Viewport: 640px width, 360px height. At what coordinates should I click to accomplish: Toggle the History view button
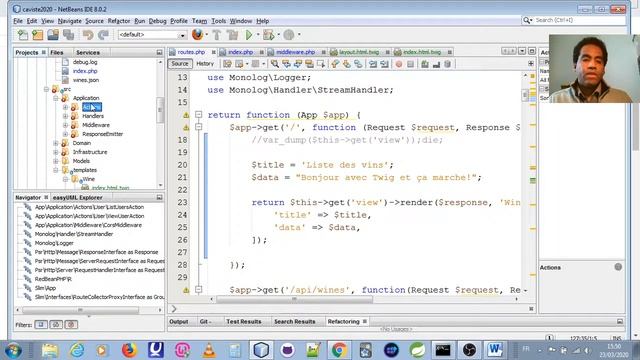click(x=205, y=64)
